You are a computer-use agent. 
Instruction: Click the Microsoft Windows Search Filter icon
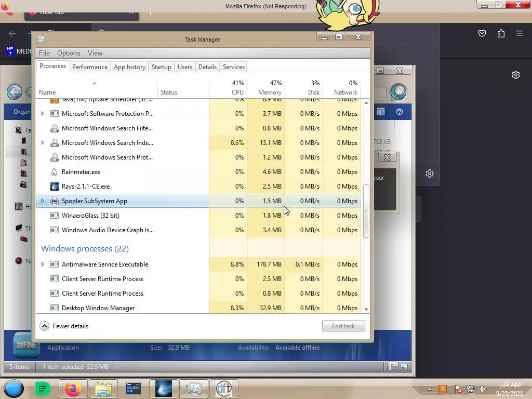tap(54, 128)
